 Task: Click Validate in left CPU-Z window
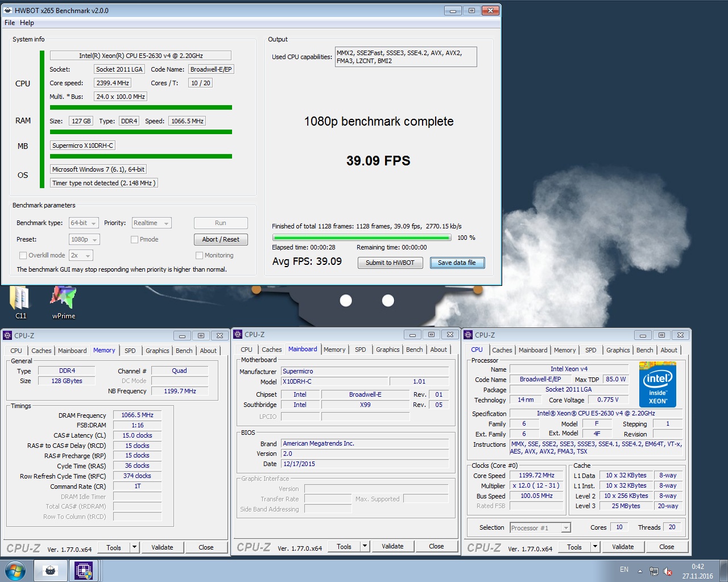pos(162,547)
